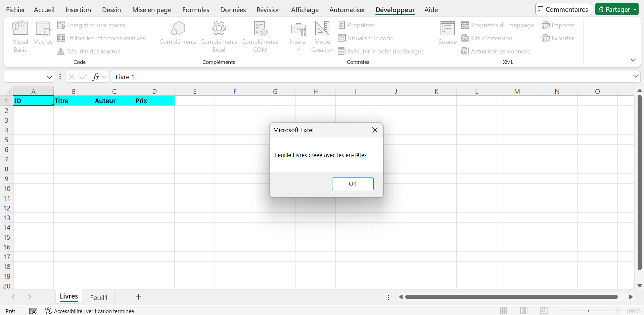This screenshot has width=644, height=315.
Task: Select the Livres sheet tab
Action: 69,297
